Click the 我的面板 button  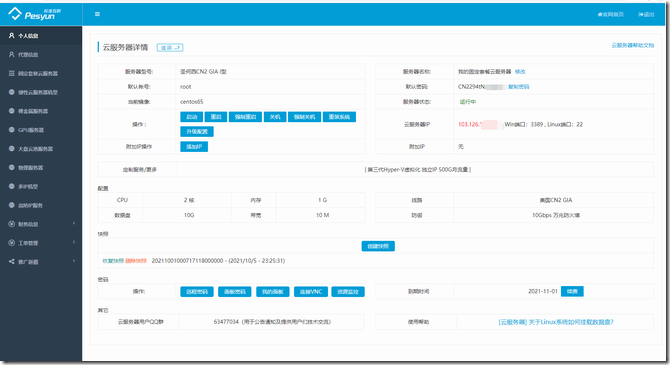pos(273,291)
